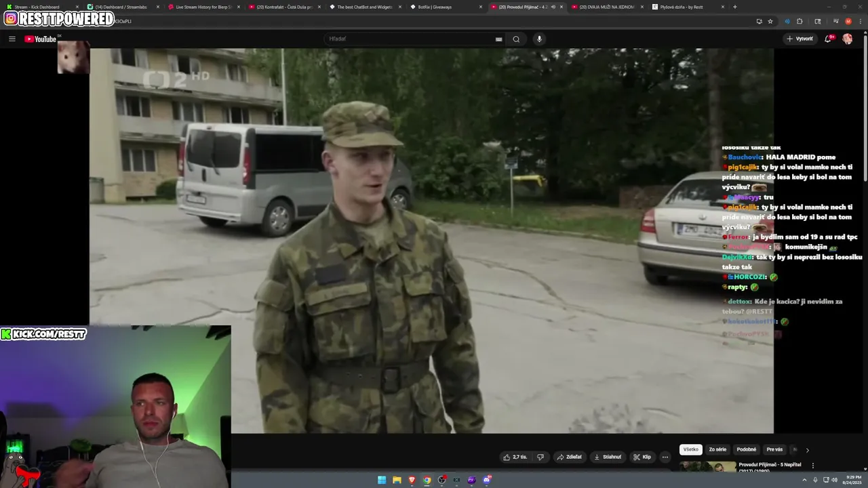Open taskbar clock showing 9:29 PM

coord(853,480)
